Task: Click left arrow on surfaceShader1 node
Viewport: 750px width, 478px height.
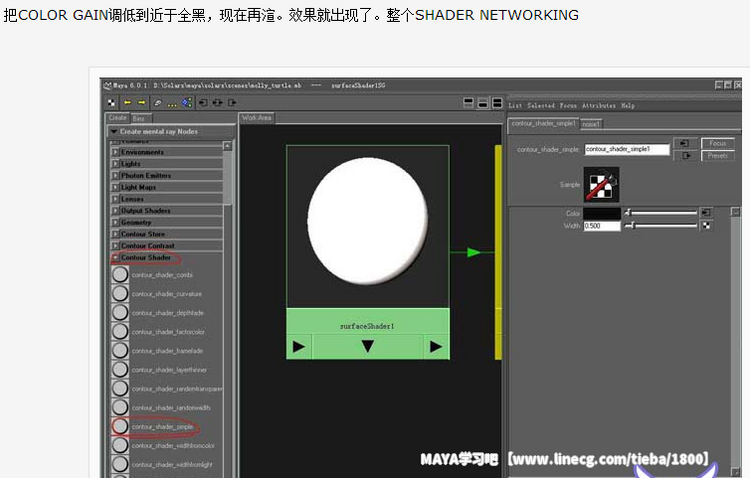Action: coord(299,346)
